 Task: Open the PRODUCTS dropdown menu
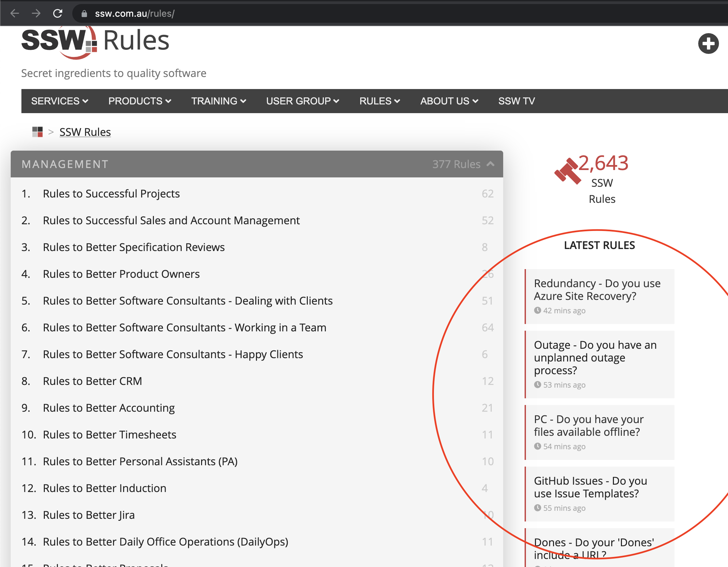[140, 101]
